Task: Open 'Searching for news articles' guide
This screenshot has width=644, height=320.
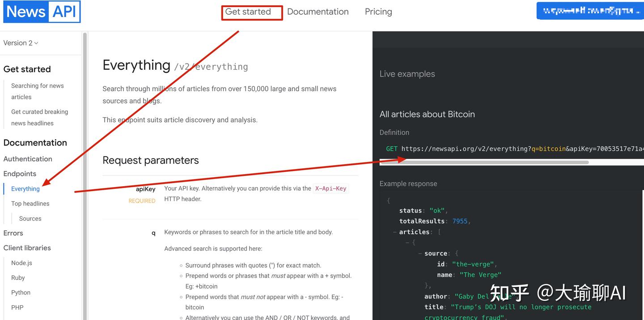Action: click(38, 91)
